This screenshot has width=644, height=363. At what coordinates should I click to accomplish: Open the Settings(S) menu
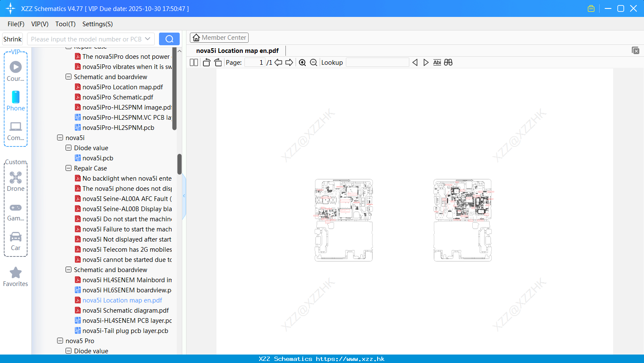(x=98, y=24)
